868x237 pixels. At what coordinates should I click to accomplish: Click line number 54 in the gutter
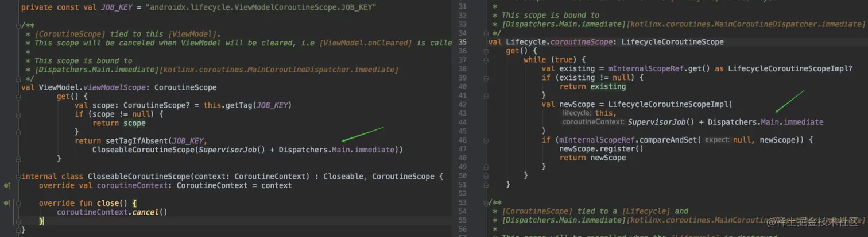click(463, 211)
